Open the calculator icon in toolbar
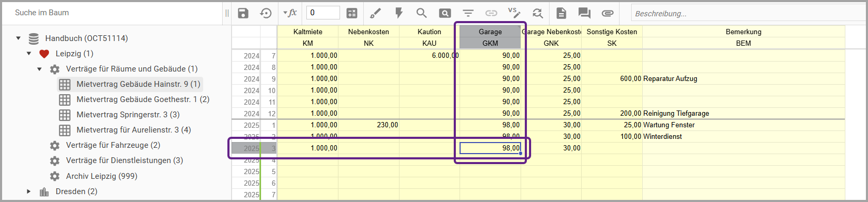The height and width of the screenshot is (202, 868). [x=352, y=13]
